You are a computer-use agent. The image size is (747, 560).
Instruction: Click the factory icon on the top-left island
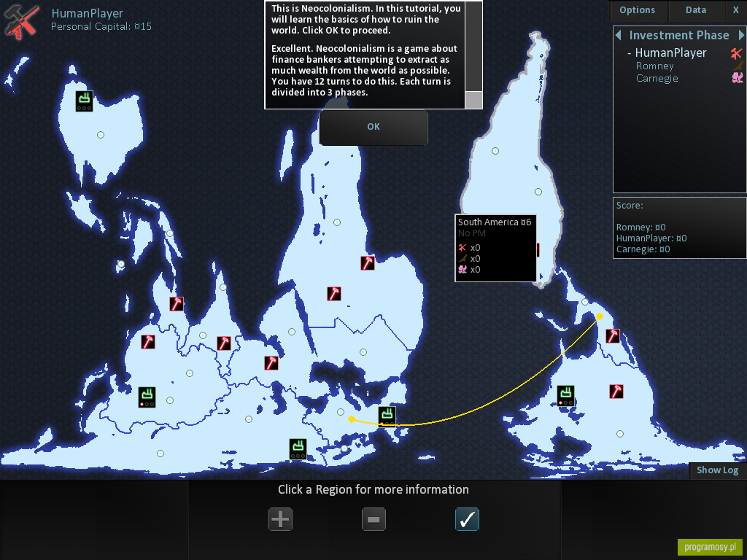click(85, 101)
